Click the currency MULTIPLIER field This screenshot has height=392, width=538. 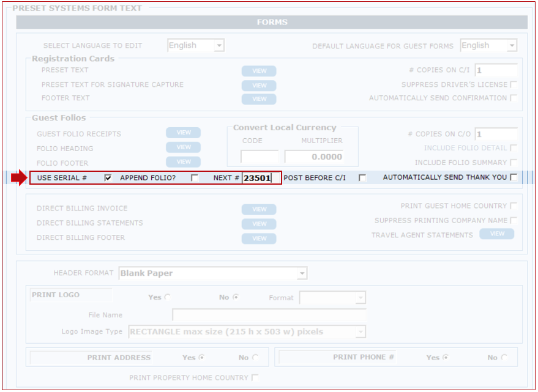tap(313, 157)
